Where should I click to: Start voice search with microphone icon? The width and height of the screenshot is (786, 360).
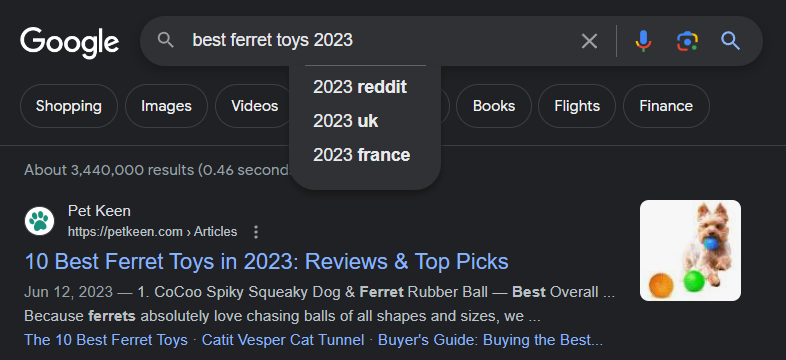[643, 41]
